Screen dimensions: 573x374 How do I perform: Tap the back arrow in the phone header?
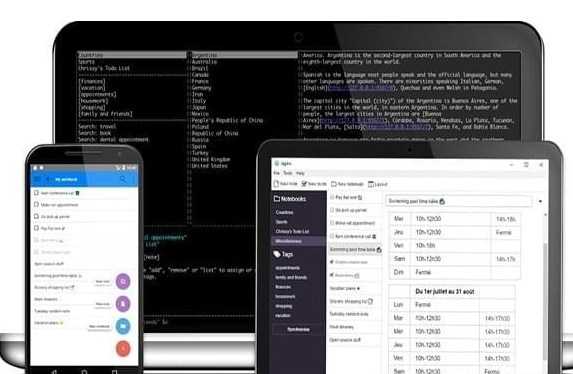(49, 179)
